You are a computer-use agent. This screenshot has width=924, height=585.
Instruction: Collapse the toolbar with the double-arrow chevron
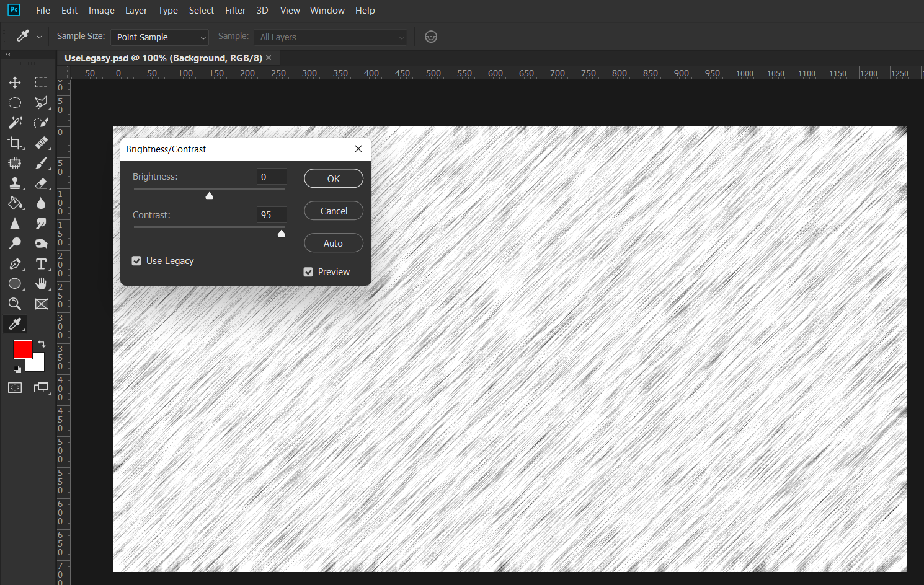7,53
